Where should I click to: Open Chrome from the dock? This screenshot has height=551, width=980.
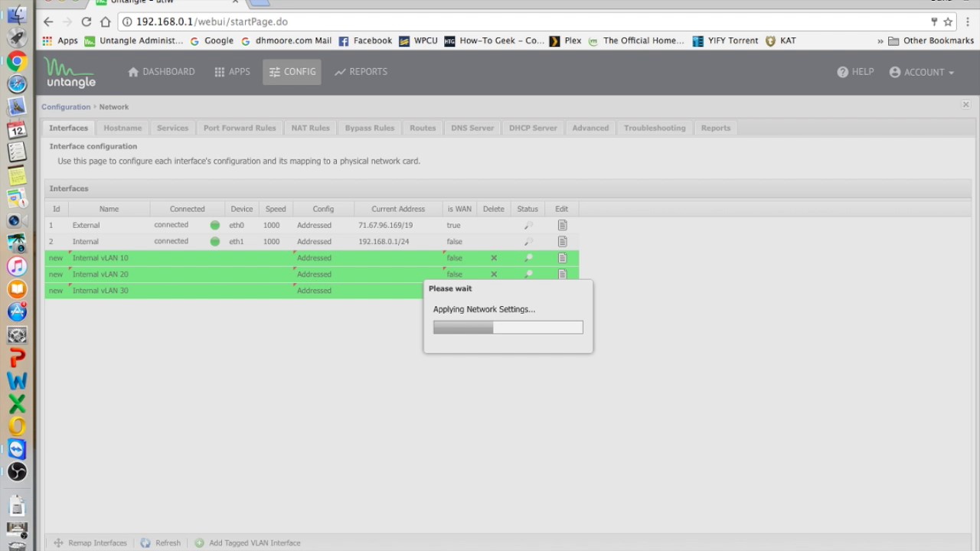(17, 61)
